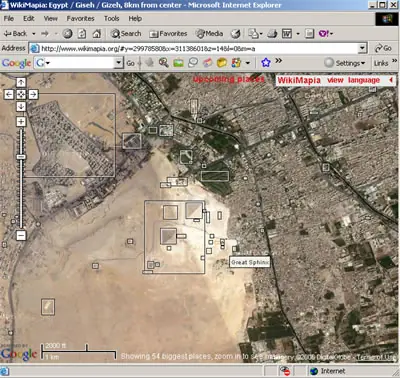The height and width of the screenshot is (378, 400).
Task: Open the View menu
Action: (x=50, y=18)
